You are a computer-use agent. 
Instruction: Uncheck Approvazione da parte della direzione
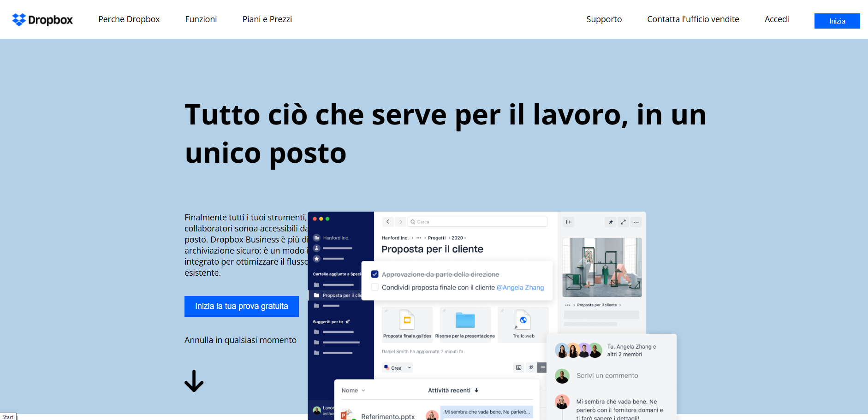(x=375, y=274)
